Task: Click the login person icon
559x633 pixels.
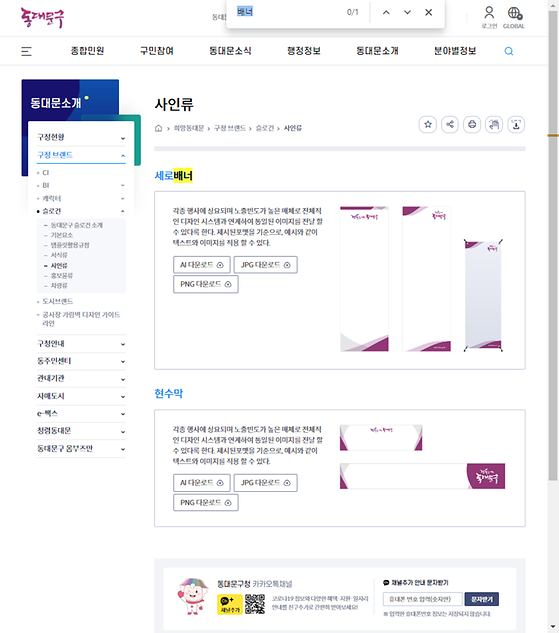Action: [489, 13]
